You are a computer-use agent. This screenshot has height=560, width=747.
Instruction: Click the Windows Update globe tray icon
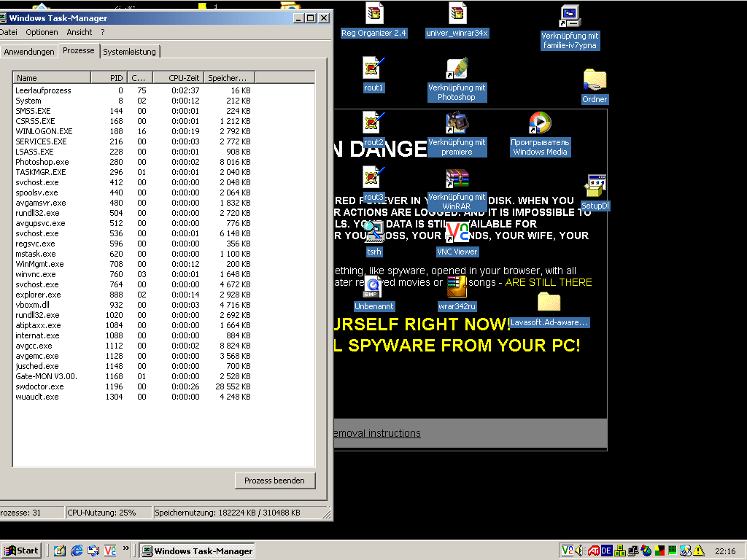[646, 551]
